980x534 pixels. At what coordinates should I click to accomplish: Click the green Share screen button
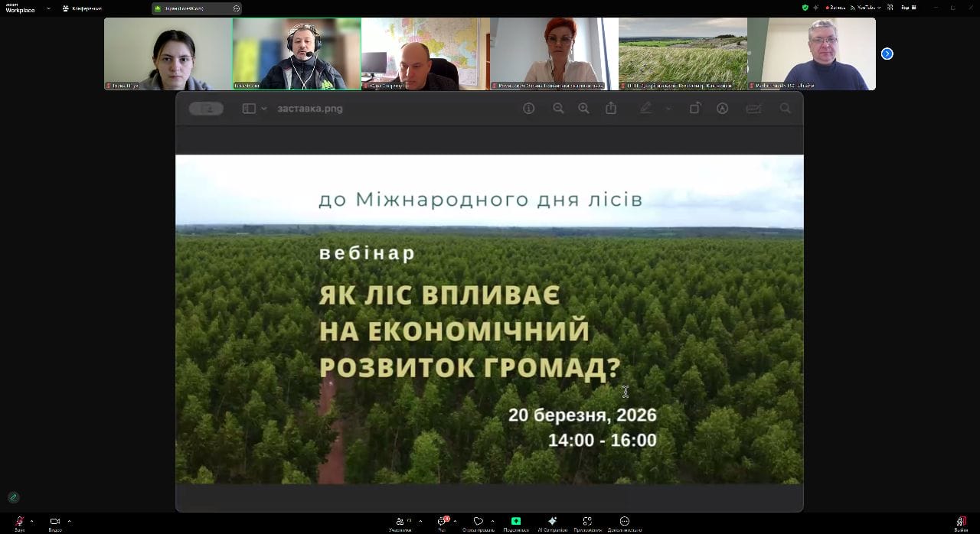pyautogui.click(x=516, y=522)
